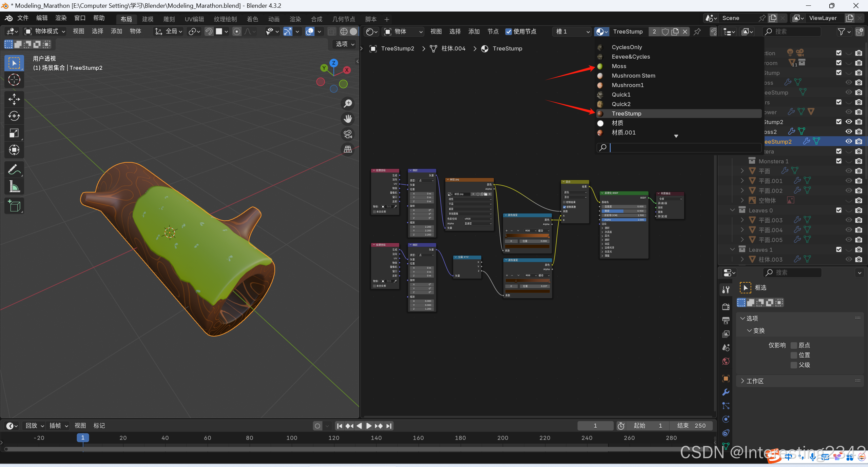Image resolution: width=868 pixels, height=467 pixels.
Task: Uncheck the 使用节点 checkbox
Action: click(x=508, y=32)
